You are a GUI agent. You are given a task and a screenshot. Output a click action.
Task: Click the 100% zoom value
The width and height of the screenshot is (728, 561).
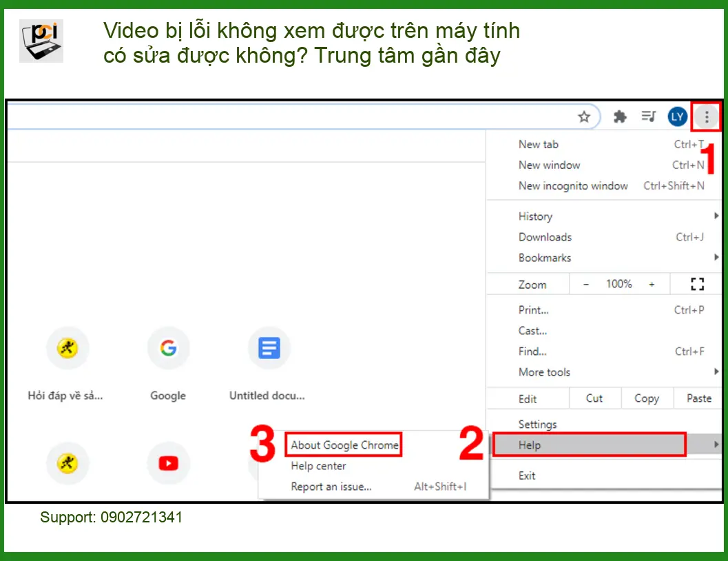pyautogui.click(x=618, y=284)
